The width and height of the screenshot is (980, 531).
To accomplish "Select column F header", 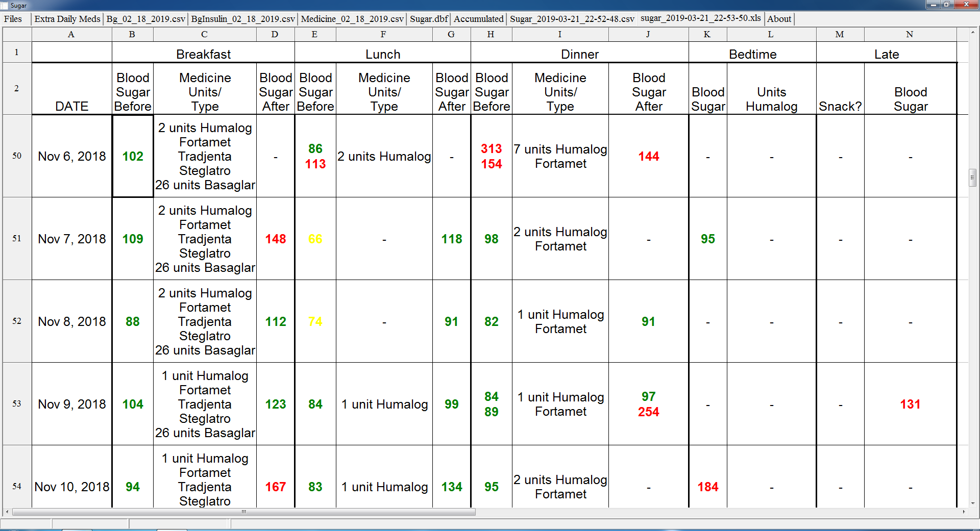I will [384, 35].
